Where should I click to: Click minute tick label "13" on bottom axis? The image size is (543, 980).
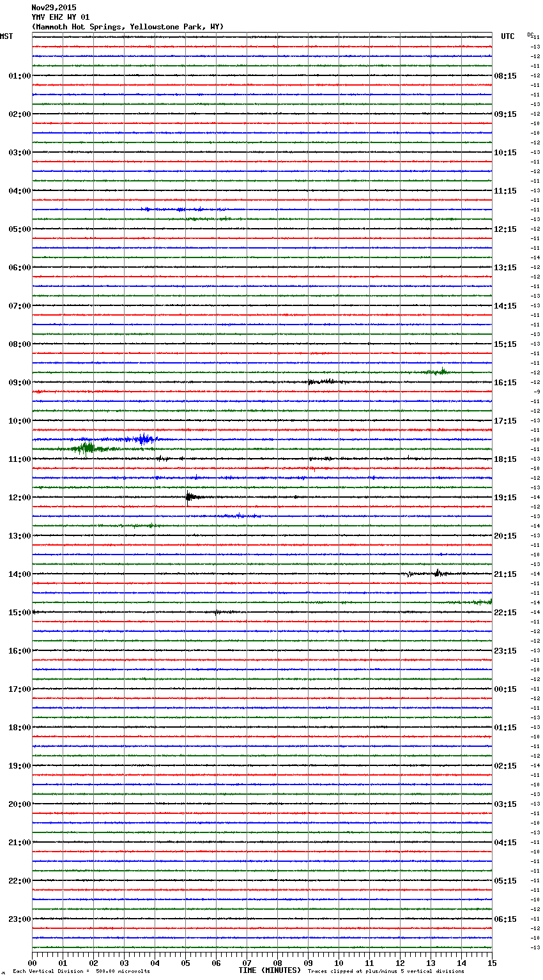pos(431,963)
